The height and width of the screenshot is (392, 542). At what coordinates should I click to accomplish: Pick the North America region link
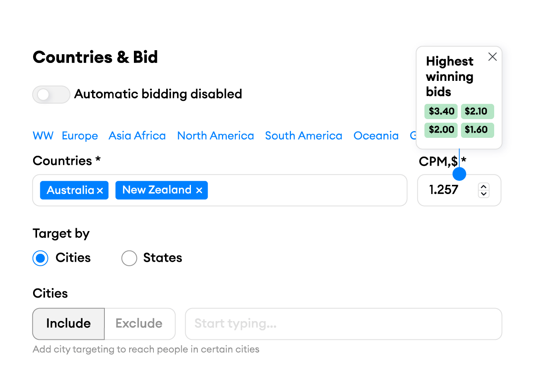(x=216, y=136)
